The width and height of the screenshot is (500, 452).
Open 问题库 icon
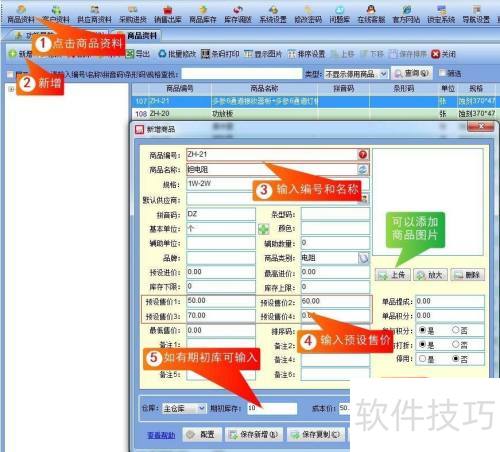coord(339,14)
